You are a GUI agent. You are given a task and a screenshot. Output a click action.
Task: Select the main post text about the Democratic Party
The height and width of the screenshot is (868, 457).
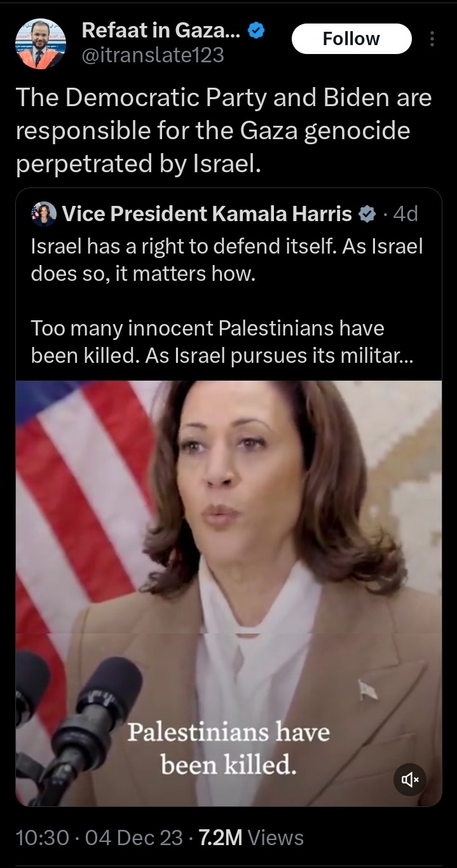point(223,131)
